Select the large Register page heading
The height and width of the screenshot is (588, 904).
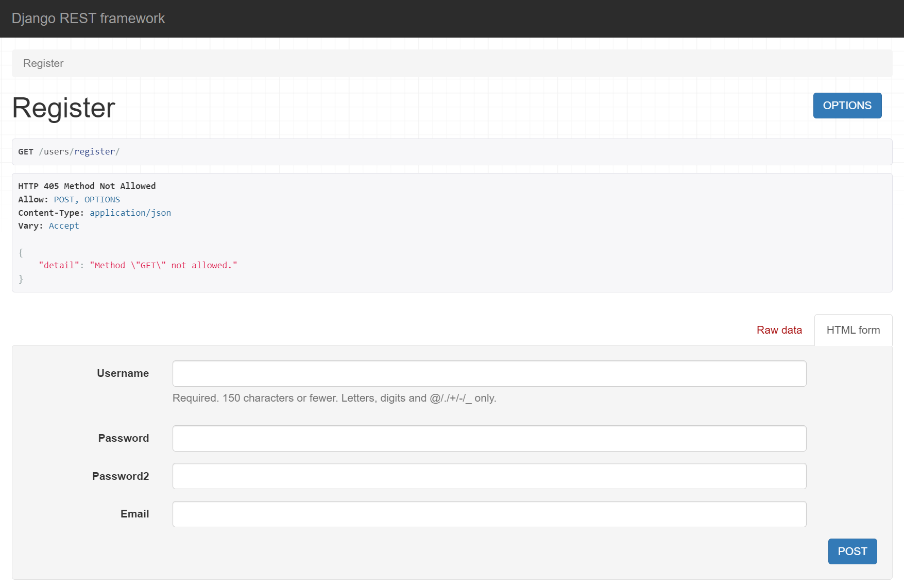63,108
